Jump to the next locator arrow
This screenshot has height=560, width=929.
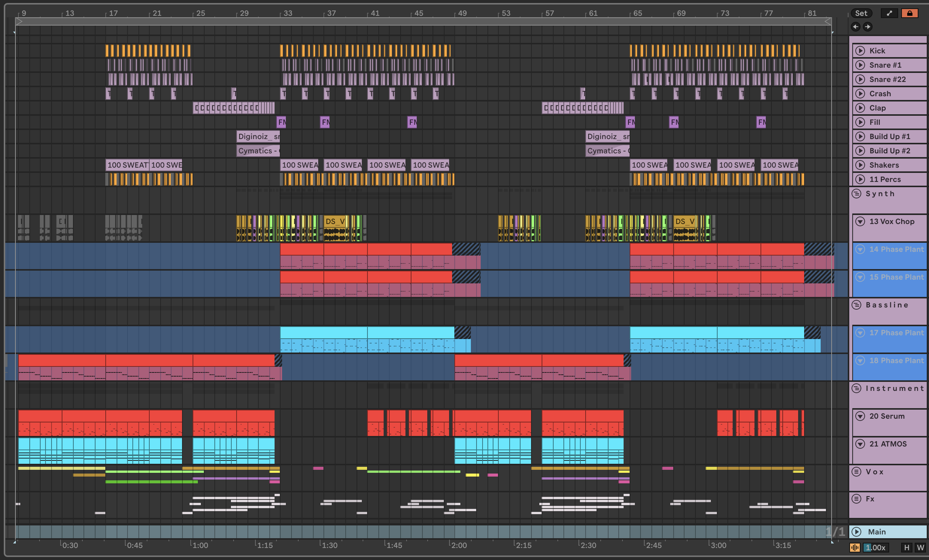pyautogui.click(x=868, y=26)
